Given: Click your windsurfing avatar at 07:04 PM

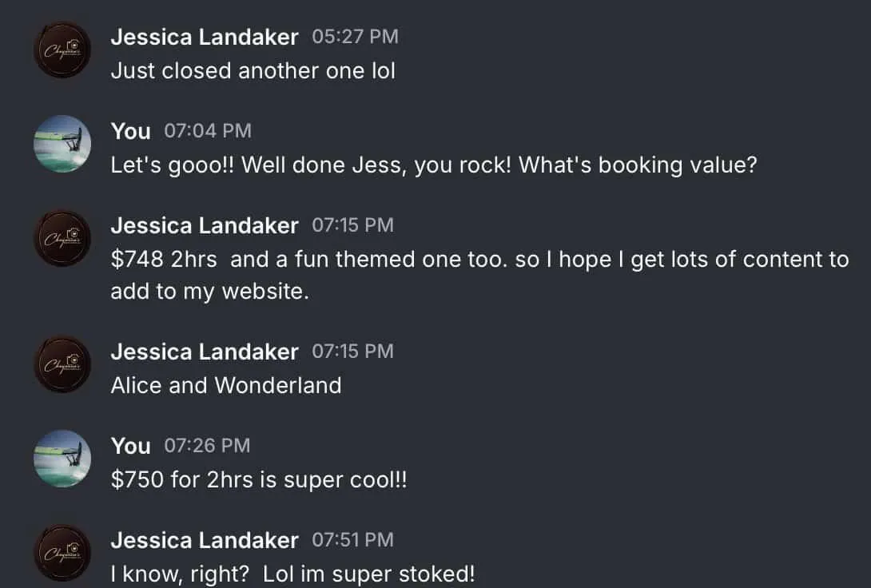Looking at the screenshot, I should pyautogui.click(x=62, y=144).
